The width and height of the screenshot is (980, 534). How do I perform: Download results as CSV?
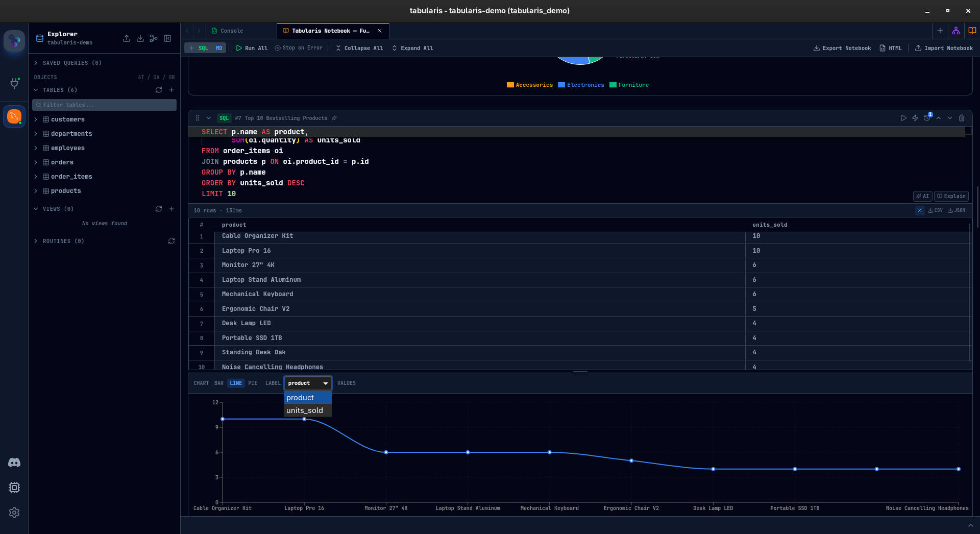tap(935, 210)
